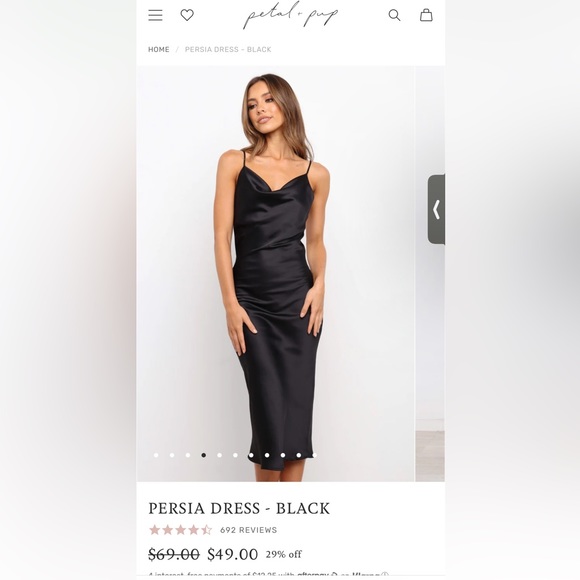The width and height of the screenshot is (580, 580).
Task: Open the hamburger navigation menu
Action: click(155, 15)
